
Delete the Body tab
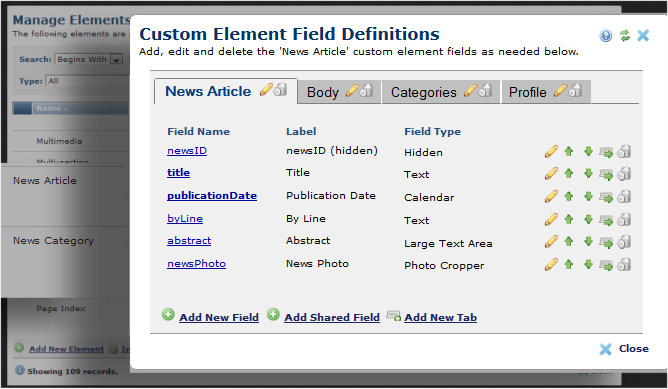[x=366, y=90]
